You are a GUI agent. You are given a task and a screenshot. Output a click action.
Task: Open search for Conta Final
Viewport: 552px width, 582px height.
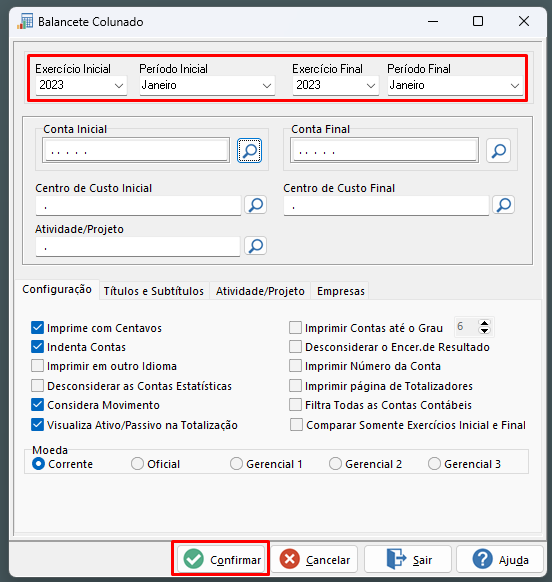coord(499,150)
